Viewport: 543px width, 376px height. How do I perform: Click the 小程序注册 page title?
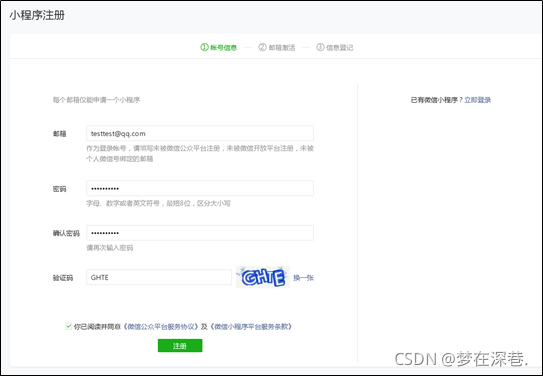coord(37,15)
